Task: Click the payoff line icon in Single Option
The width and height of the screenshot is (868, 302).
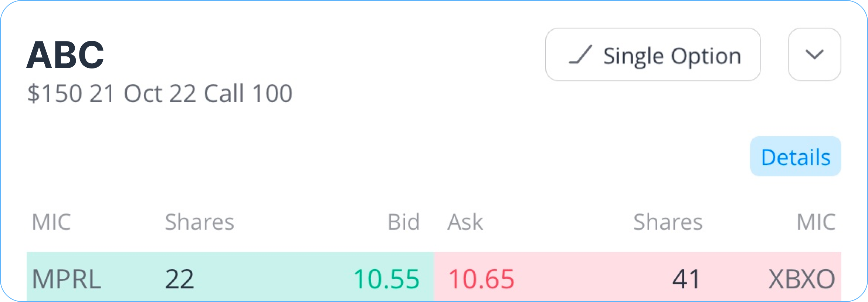Action: (x=580, y=55)
